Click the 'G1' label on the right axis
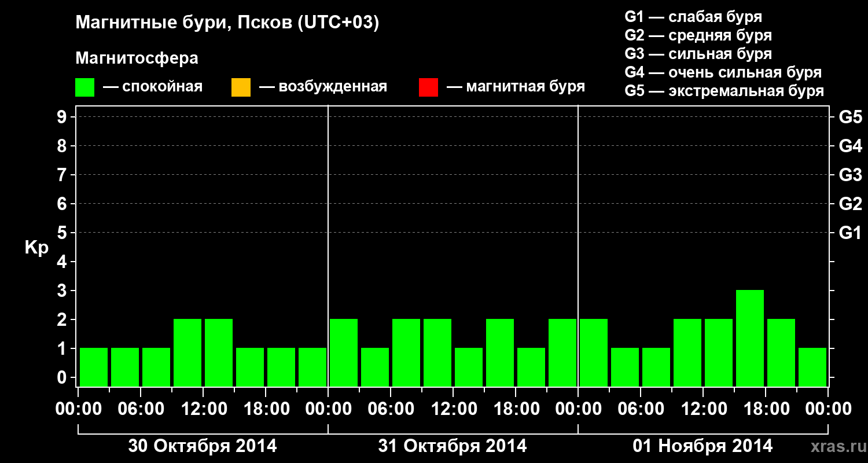Viewport: 868px width, 463px height. pyautogui.click(x=851, y=233)
